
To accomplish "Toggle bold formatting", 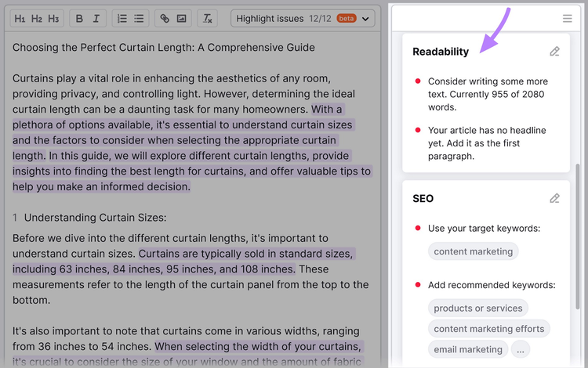I will (x=79, y=18).
